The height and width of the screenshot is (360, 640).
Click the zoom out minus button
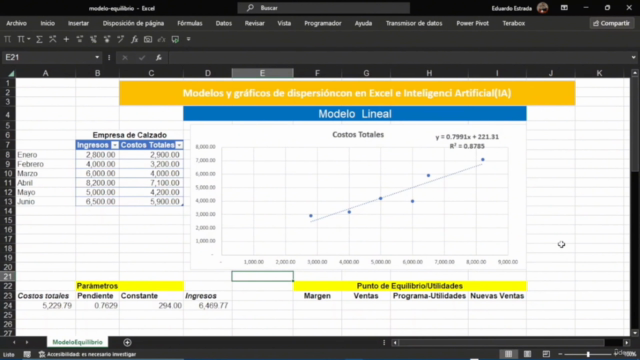[560, 354]
